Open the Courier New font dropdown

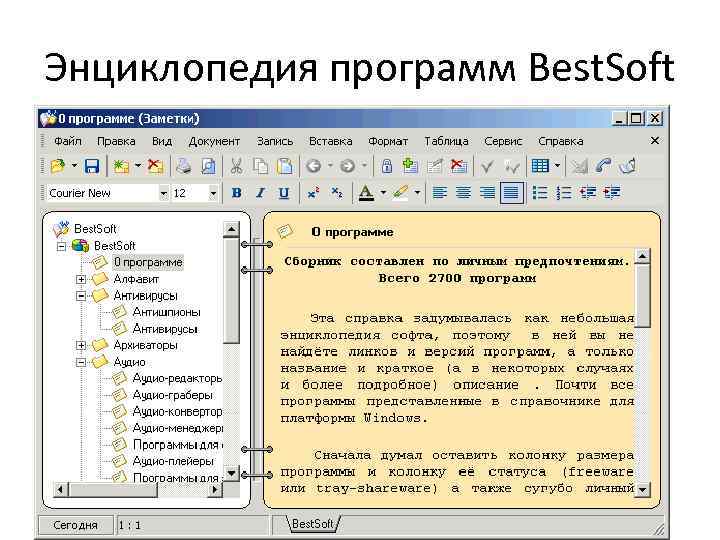[163, 193]
